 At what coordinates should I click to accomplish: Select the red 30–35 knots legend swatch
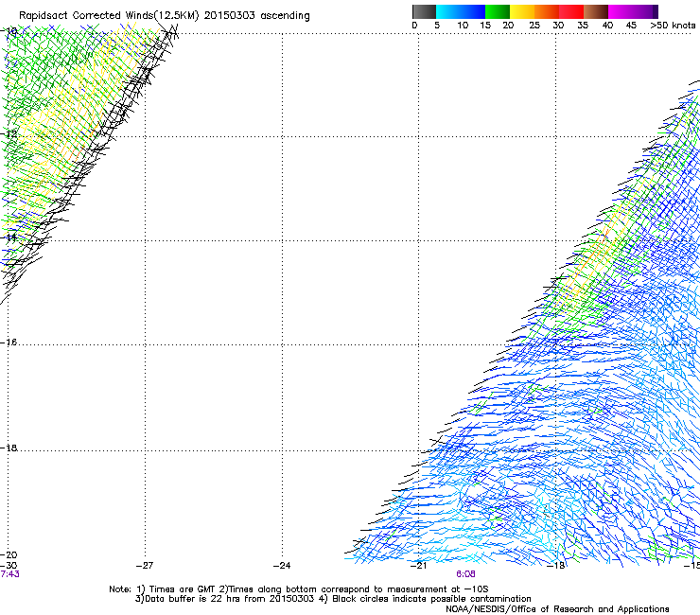pyautogui.click(x=571, y=11)
